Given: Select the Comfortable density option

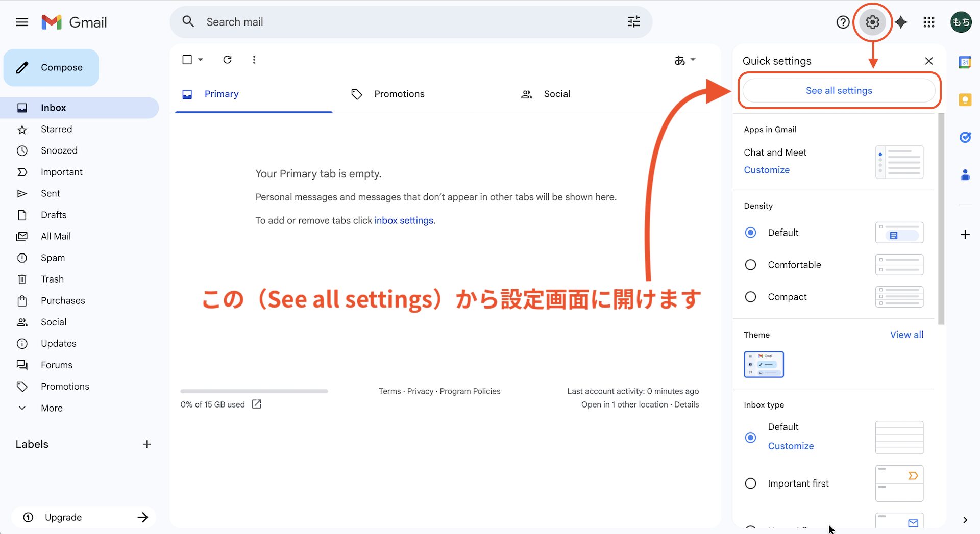Looking at the screenshot, I should click(750, 264).
